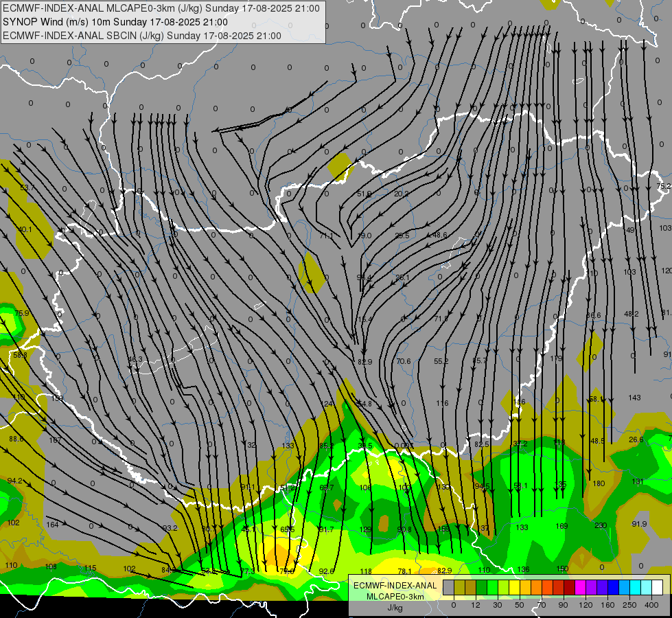Click the SYNOP Wind 10m header line
This screenshot has width=672, height=618.
(x=115, y=22)
